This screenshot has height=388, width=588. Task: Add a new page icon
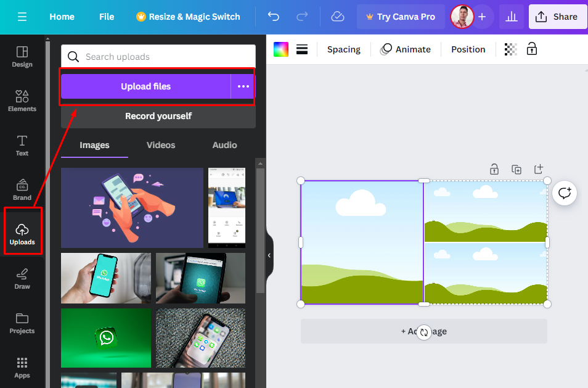pos(539,169)
